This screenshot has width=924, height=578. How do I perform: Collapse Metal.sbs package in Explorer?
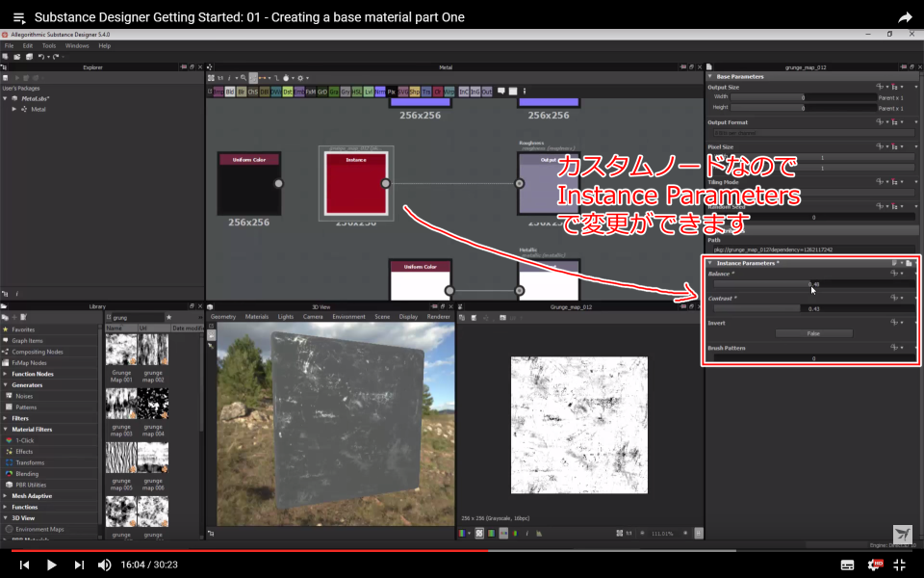[6, 98]
